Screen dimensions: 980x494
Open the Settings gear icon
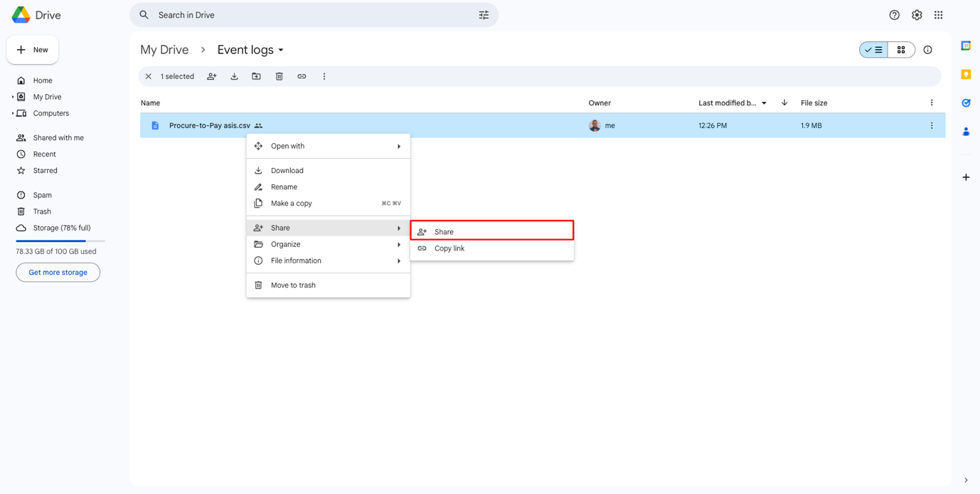coord(917,15)
